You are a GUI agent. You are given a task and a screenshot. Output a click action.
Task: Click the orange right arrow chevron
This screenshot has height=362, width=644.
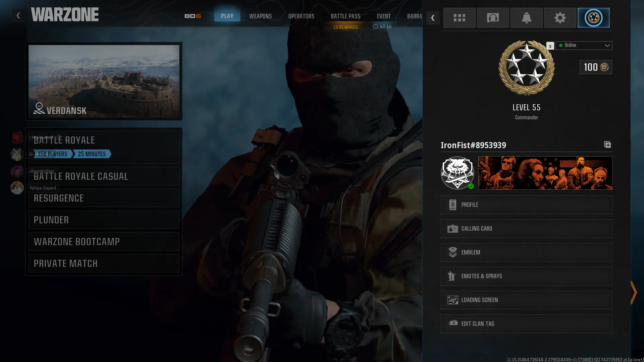coord(633,292)
